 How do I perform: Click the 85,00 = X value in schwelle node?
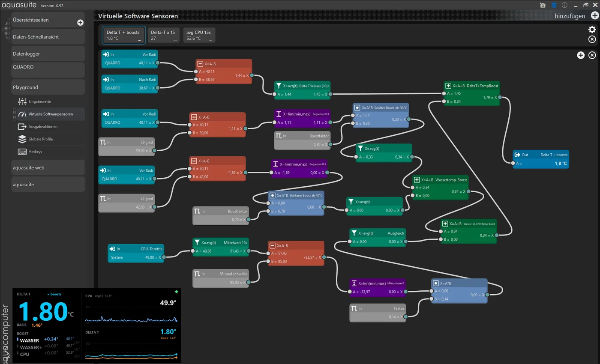pyautogui.click(x=238, y=282)
